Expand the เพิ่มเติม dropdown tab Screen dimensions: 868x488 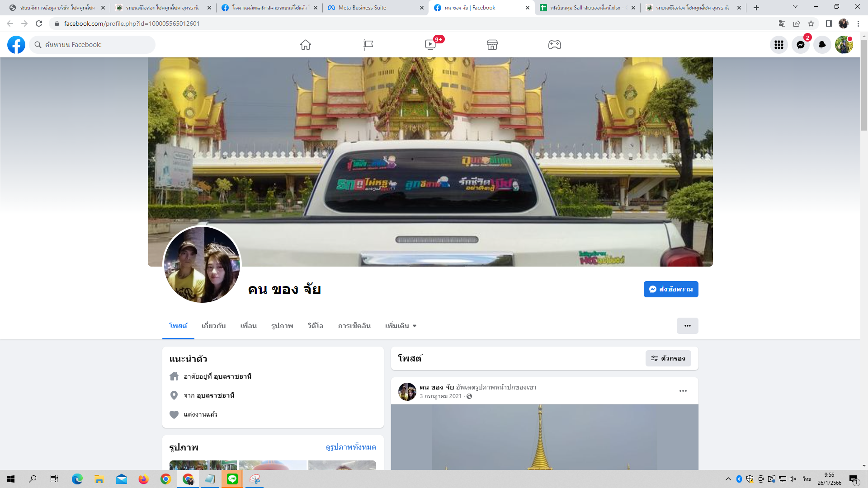pyautogui.click(x=401, y=326)
